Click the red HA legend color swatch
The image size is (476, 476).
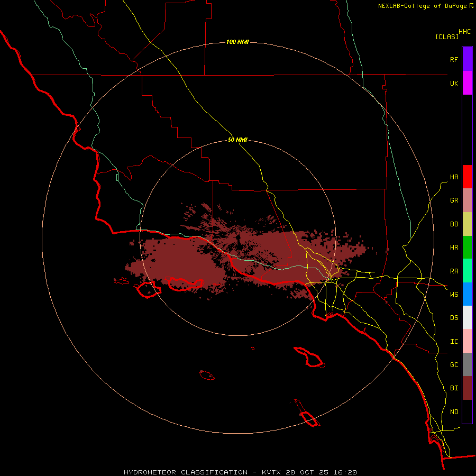pyautogui.click(x=467, y=177)
